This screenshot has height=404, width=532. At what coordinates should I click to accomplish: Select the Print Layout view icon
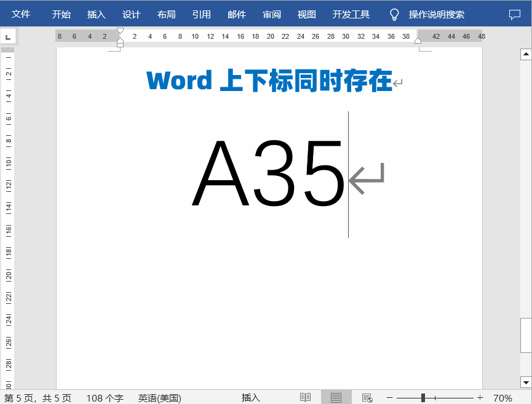tap(336, 397)
